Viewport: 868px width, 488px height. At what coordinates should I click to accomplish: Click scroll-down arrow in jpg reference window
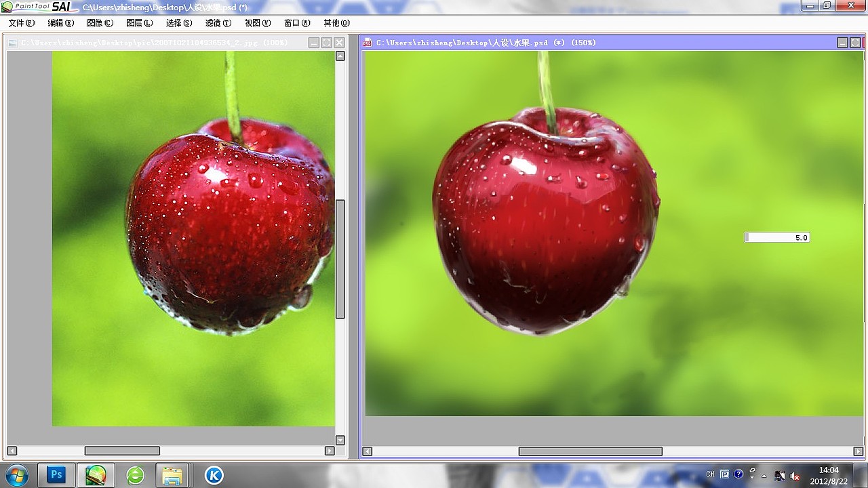[340, 440]
